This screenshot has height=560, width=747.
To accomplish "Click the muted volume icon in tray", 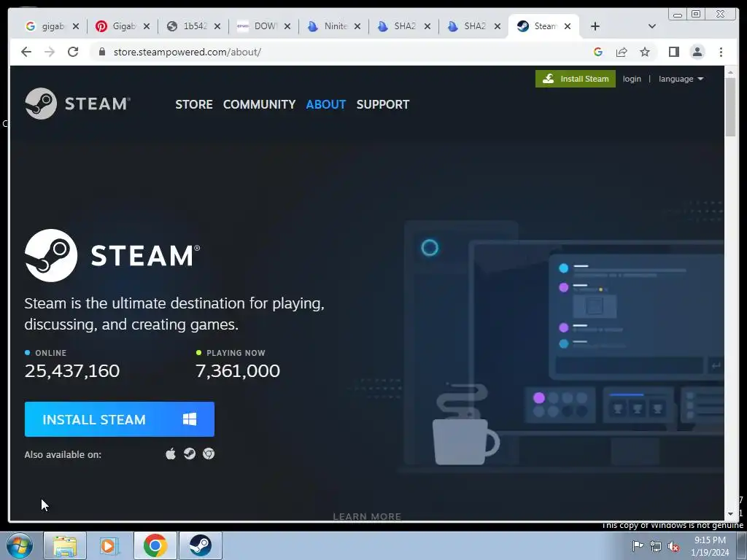I will (673, 546).
